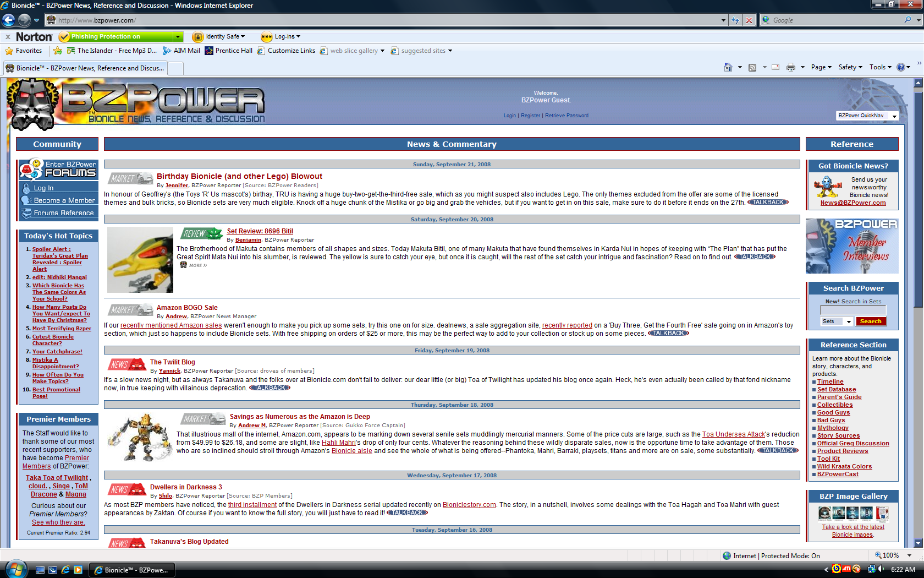924x578 pixels.
Task: Click the NEWS icon beside Dwellers in Darkness 3
Action: (x=127, y=489)
